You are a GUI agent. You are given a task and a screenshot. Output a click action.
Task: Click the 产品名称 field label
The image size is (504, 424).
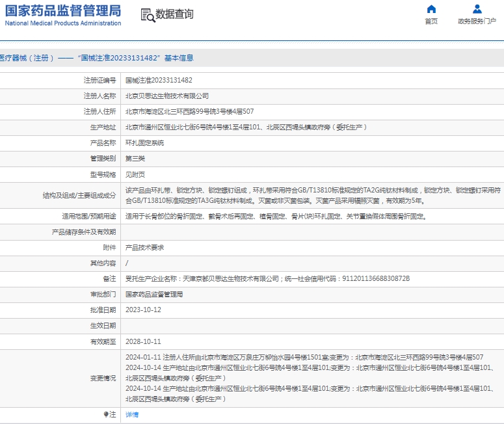pos(103,143)
